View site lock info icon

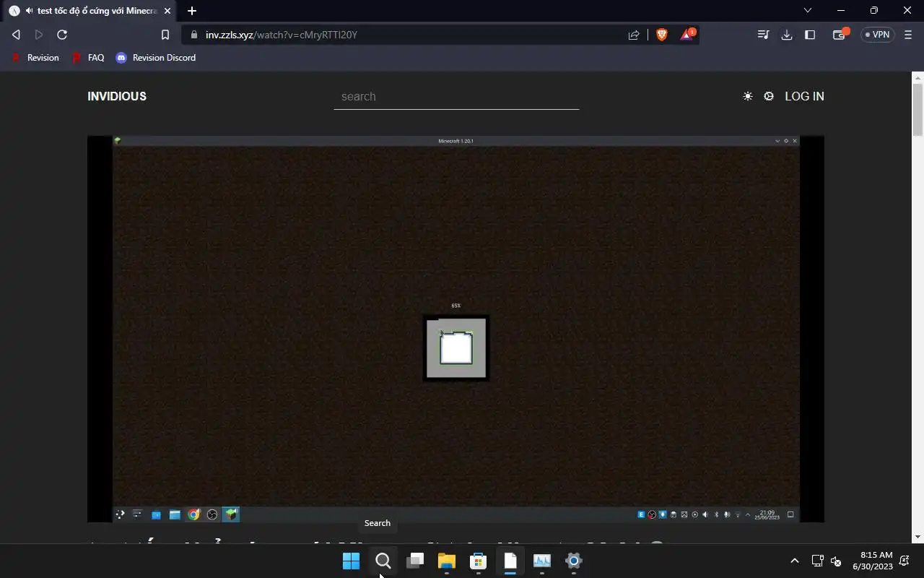point(193,35)
